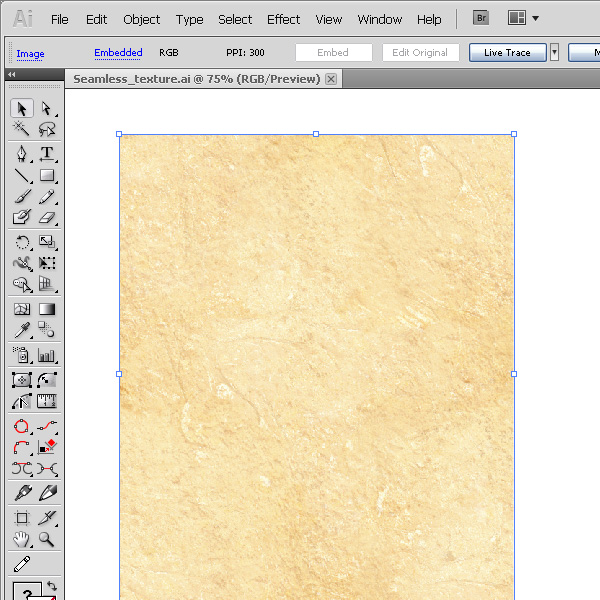Open the Object menu

(141, 19)
